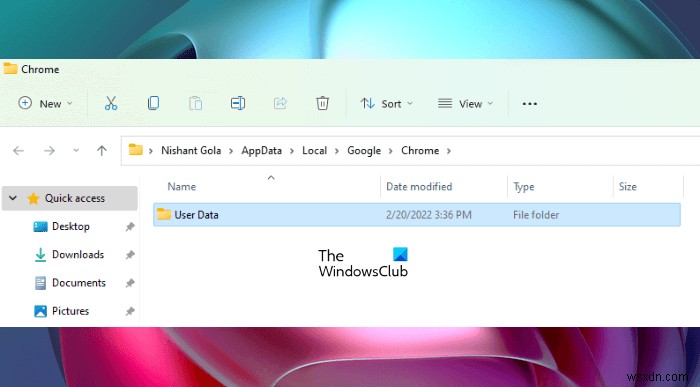The image size is (700, 387).
Task: Click the 2/20/2022 3:36 PM date cell
Action: tap(429, 215)
